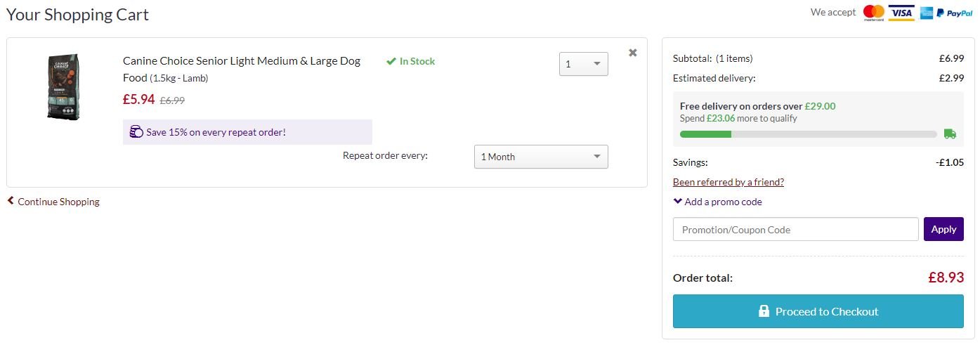Click the Estimated delivery £2.99 value
Screen dimensions: 980x345
(x=951, y=78)
